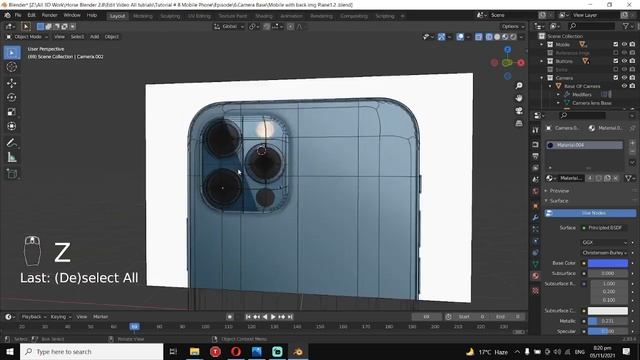Viewport: 640px width, 360px height.
Task: Open the Material properties tab
Action: click(x=536, y=276)
